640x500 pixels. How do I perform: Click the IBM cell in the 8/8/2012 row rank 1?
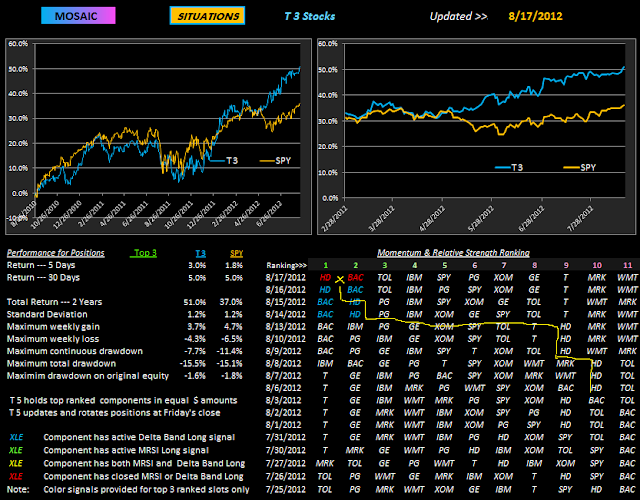[x=325, y=363]
